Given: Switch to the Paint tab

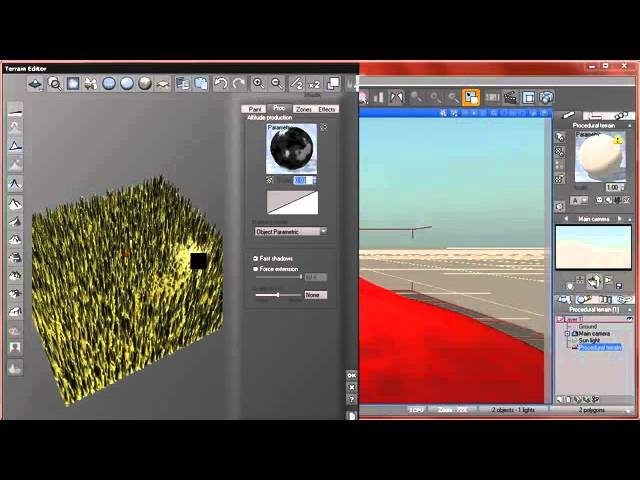Looking at the screenshot, I should (x=255, y=109).
